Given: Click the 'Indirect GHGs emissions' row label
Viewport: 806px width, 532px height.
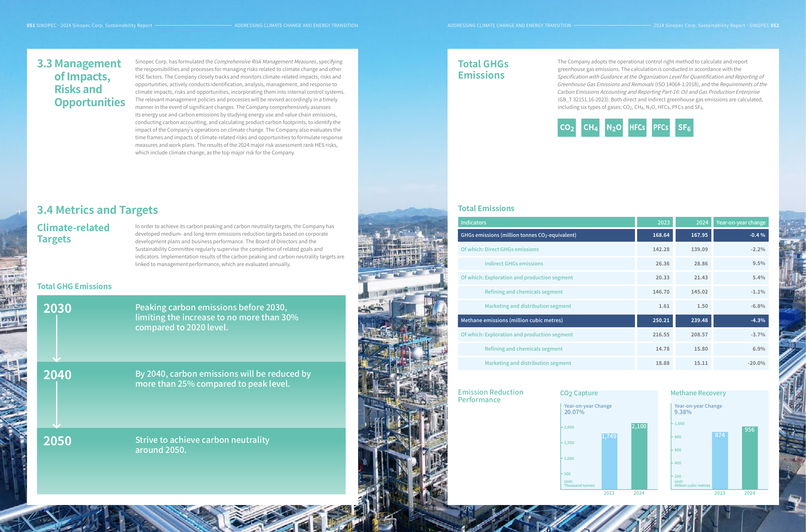Looking at the screenshot, I should [x=514, y=264].
